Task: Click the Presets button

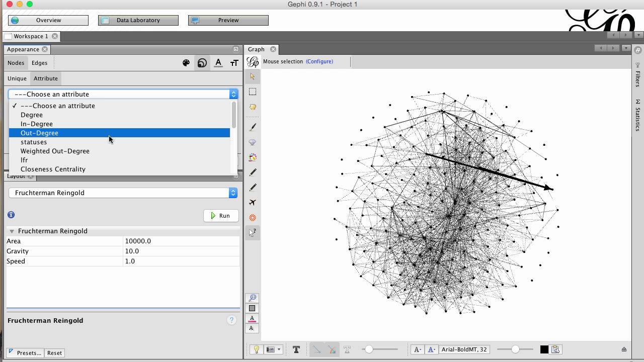Action: [25, 353]
